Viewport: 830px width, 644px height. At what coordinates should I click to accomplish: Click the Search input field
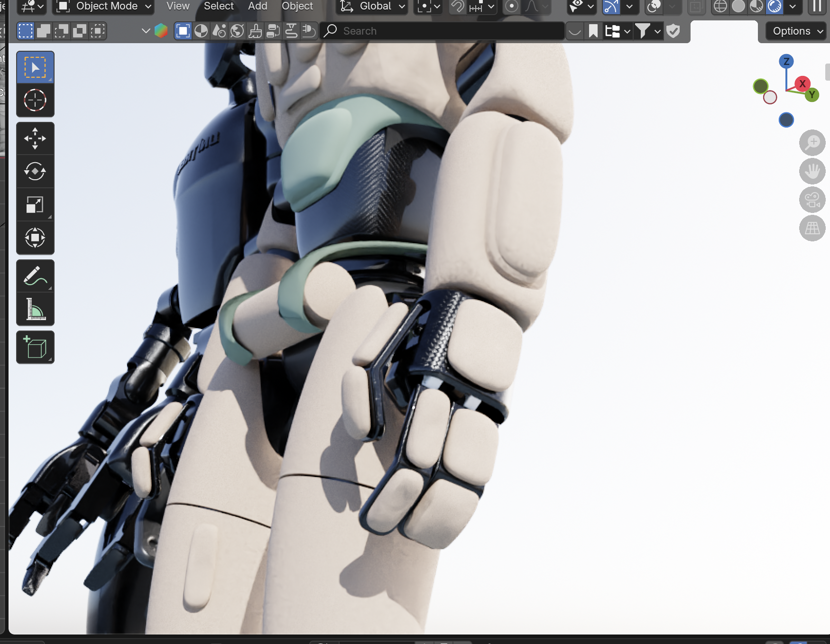coord(446,31)
